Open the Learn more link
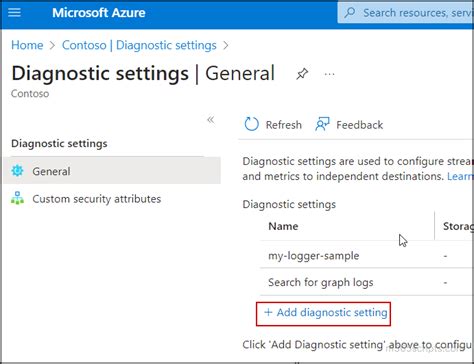 click(x=460, y=176)
